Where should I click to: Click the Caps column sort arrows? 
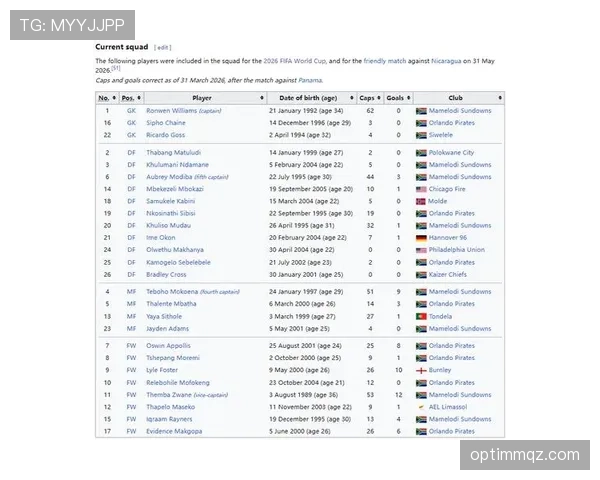(x=379, y=98)
